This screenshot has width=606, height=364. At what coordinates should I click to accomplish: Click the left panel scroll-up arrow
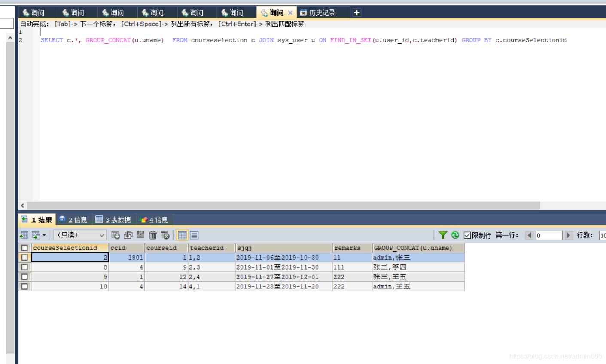click(10, 38)
